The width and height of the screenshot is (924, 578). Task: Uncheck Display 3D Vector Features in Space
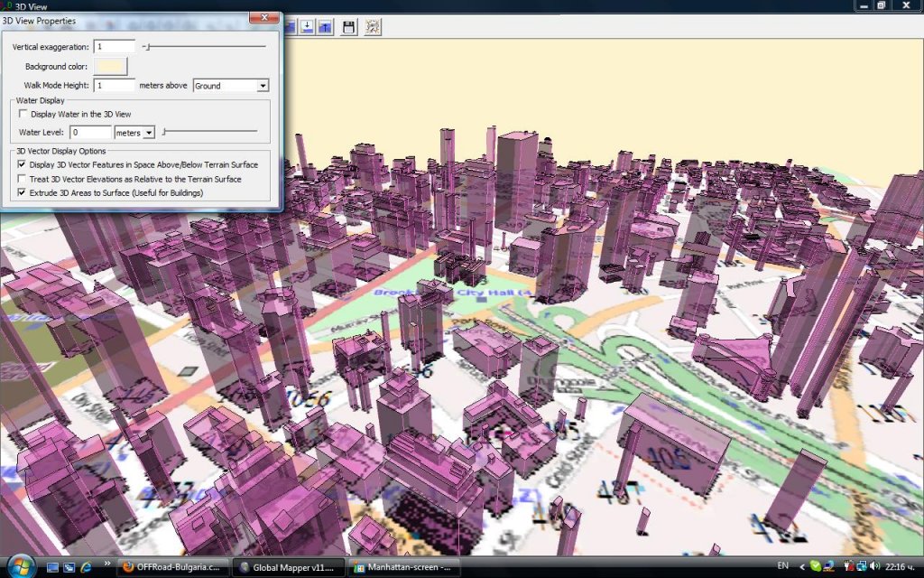click(23, 165)
